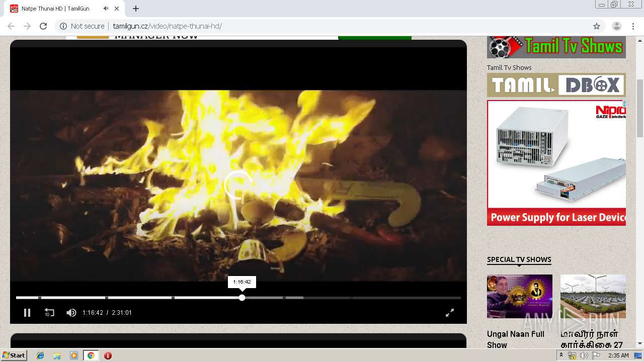Image resolution: width=644 pixels, height=362 pixels.
Task: Click the seek bar playhead knob
Action: pyautogui.click(x=242, y=298)
